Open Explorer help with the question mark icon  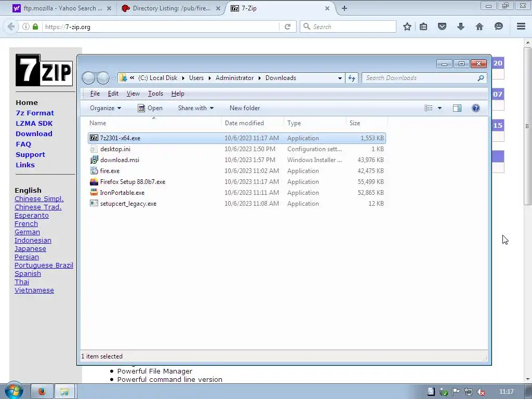pyautogui.click(x=476, y=108)
